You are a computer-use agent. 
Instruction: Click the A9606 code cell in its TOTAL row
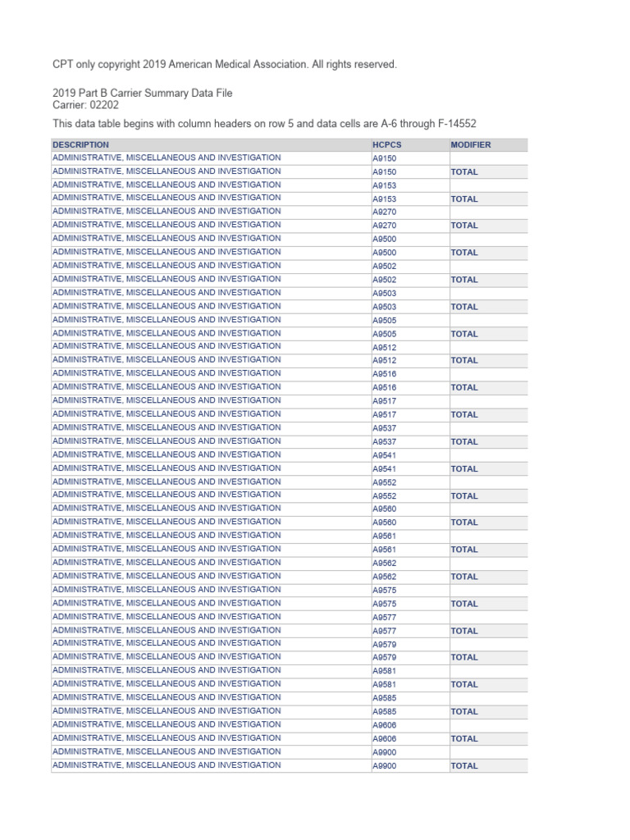385,739
